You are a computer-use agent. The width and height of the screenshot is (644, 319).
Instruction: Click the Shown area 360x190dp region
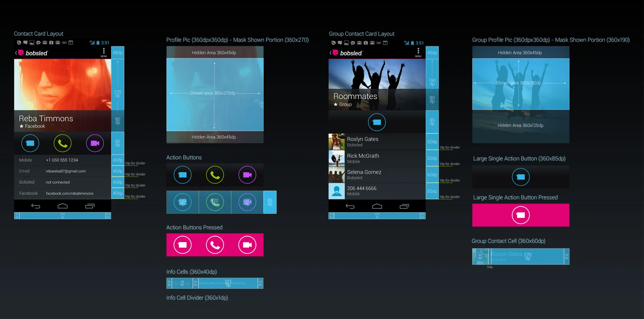(521, 84)
